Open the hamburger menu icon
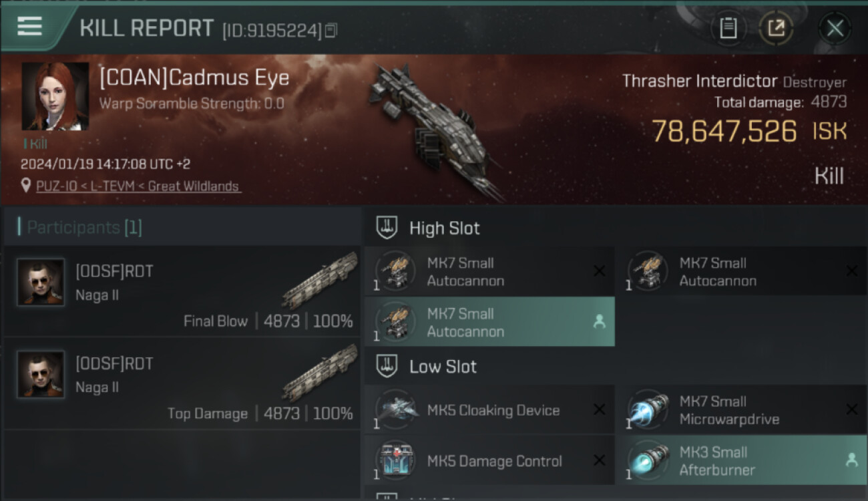This screenshot has height=501, width=868. pos(29,27)
